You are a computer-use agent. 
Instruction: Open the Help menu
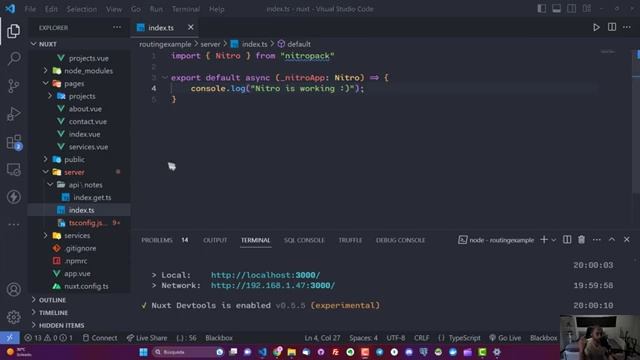pos(217,9)
